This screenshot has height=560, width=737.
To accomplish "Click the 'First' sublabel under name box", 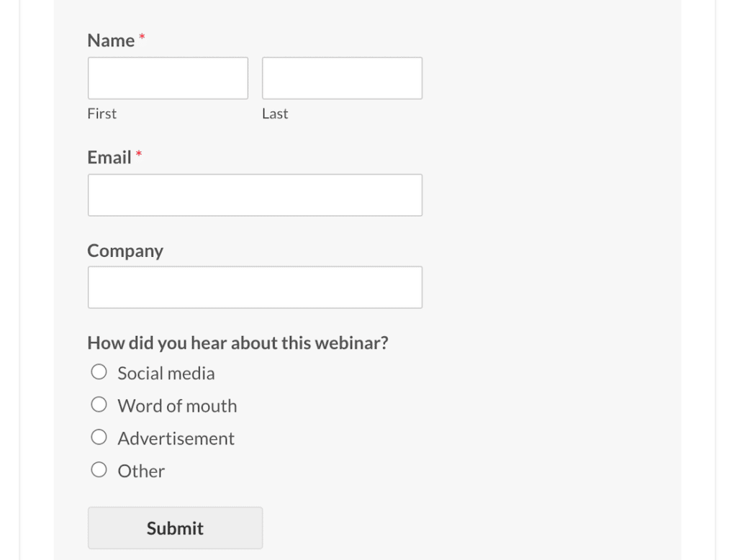I will click(x=101, y=114).
